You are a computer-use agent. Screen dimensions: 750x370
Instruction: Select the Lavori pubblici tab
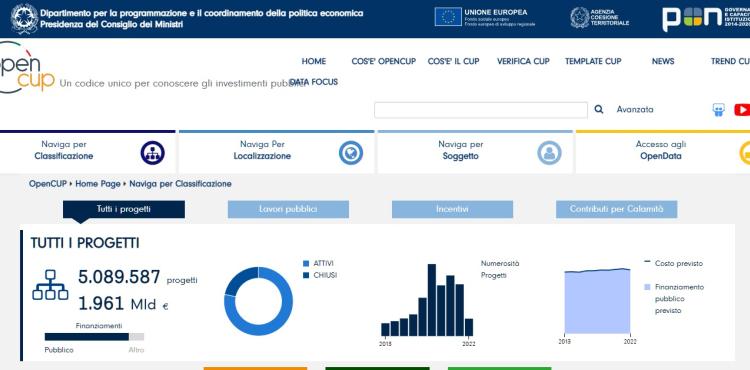pos(288,209)
